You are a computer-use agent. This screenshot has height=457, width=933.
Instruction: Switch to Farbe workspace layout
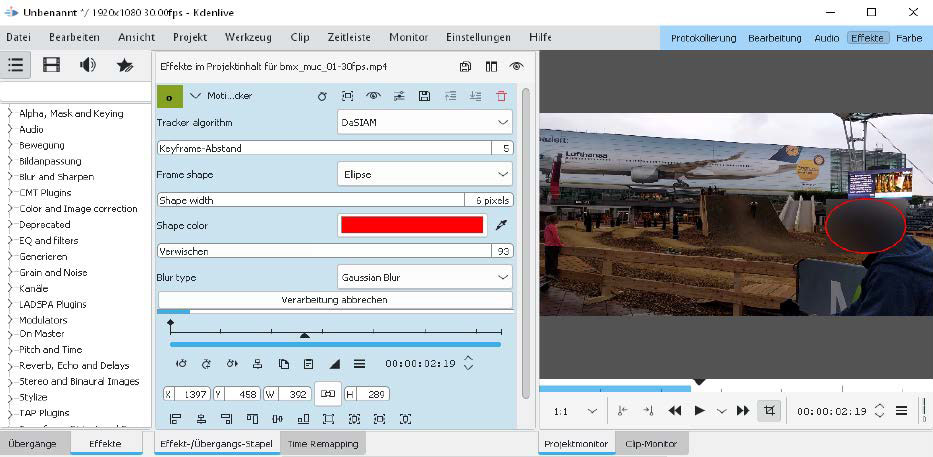tap(909, 37)
